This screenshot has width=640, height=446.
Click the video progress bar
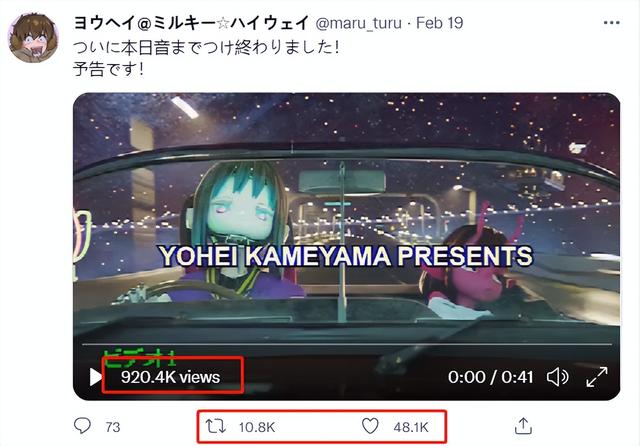[347, 344]
